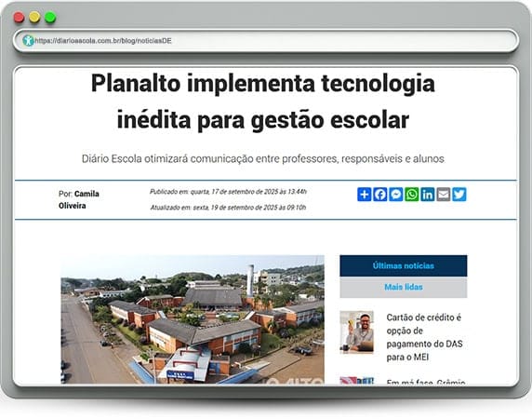Share the article on Twitter

pos(459,195)
